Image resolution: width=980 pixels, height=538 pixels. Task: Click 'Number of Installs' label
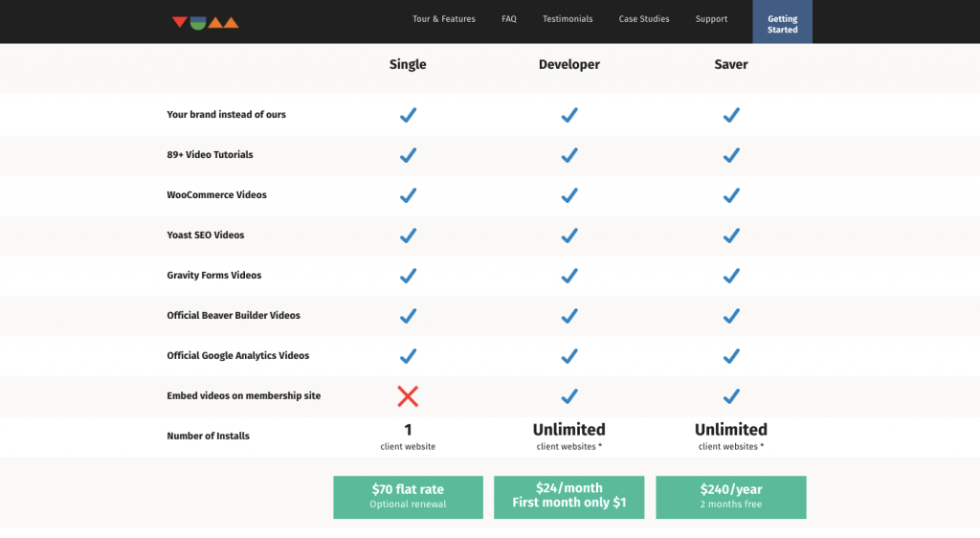click(208, 436)
